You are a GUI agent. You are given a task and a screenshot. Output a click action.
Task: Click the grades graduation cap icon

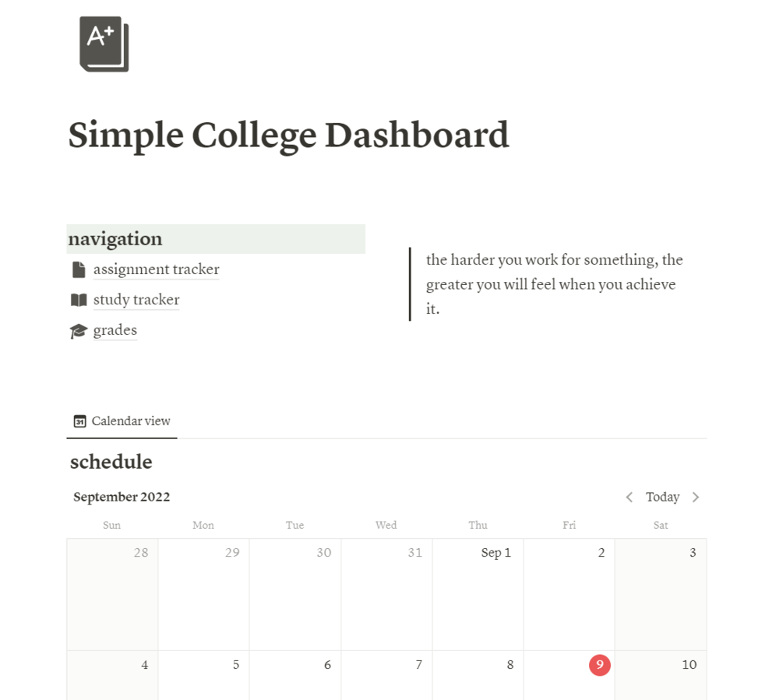[x=78, y=331]
